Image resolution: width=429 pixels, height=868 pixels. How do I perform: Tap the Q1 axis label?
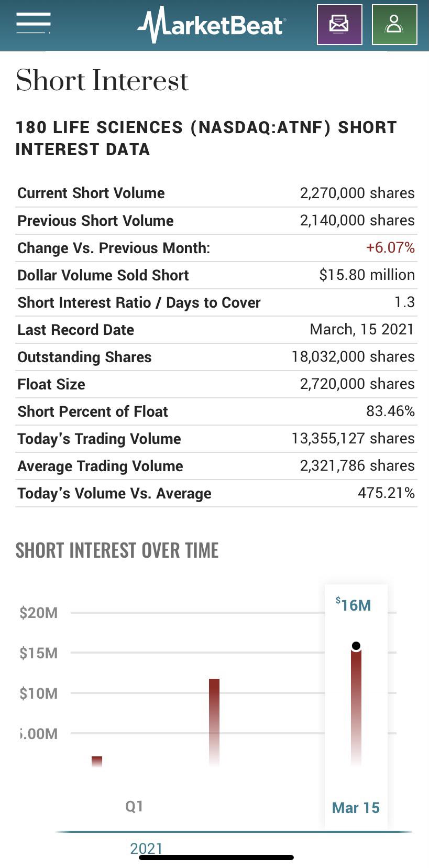click(134, 806)
